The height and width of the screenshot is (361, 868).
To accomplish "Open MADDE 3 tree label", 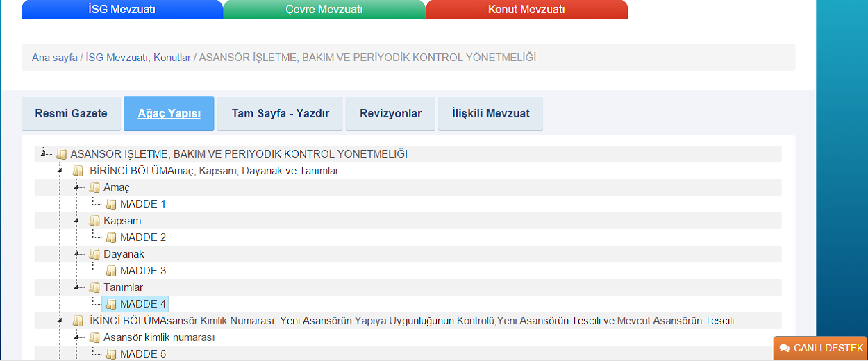I will click(143, 271).
